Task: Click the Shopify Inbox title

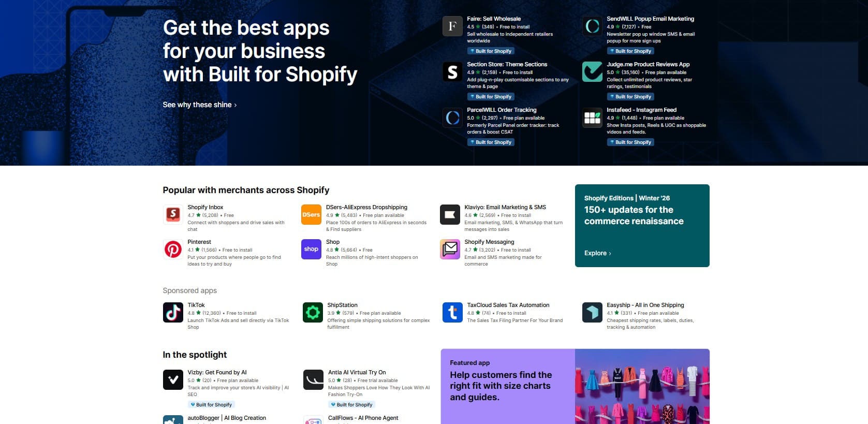Action: tap(205, 207)
